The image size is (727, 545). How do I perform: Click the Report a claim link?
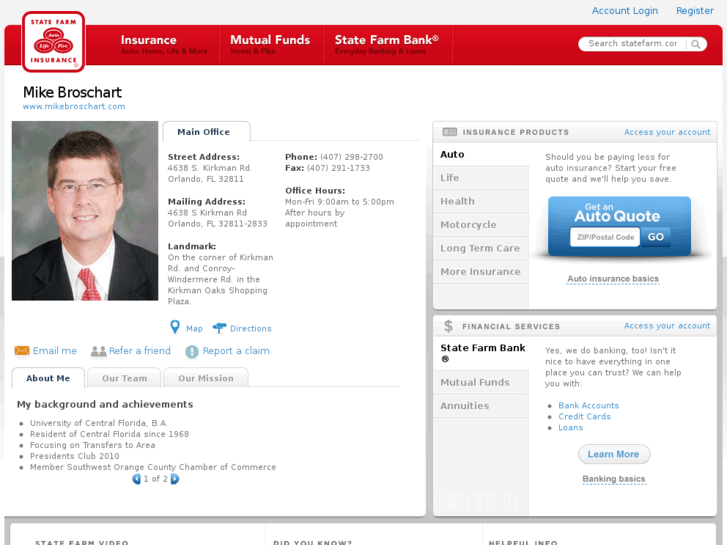pyautogui.click(x=236, y=351)
